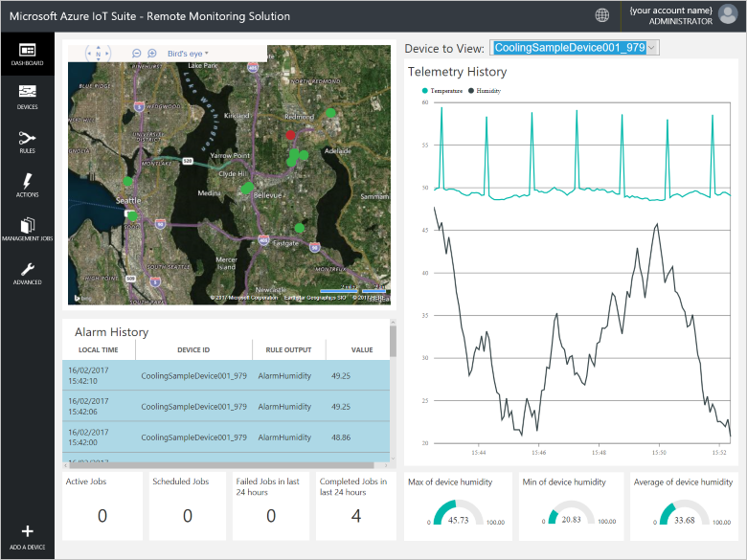Open the Device to View dropdown
Viewport: 747px width, 560px height.
[x=573, y=48]
